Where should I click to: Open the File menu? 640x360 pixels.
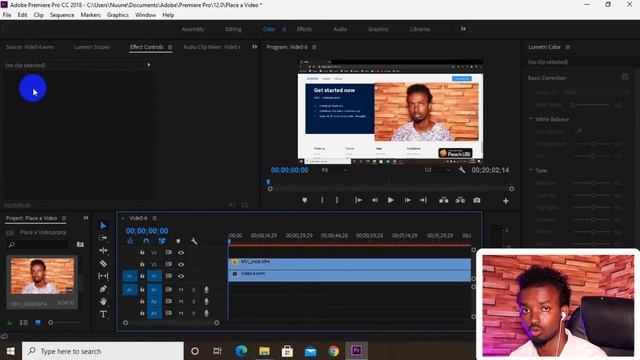click(7, 15)
